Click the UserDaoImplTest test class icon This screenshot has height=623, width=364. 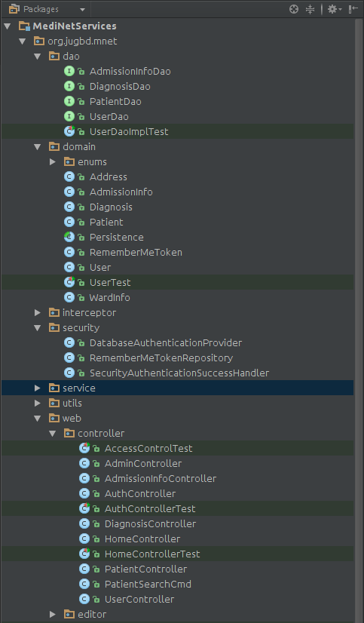click(x=69, y=131)
